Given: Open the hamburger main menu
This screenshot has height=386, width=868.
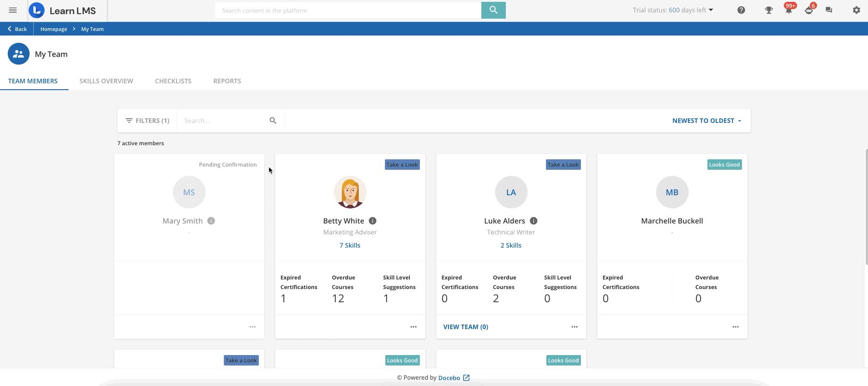Looking at the screenshot, I should [x=13, y=10].
